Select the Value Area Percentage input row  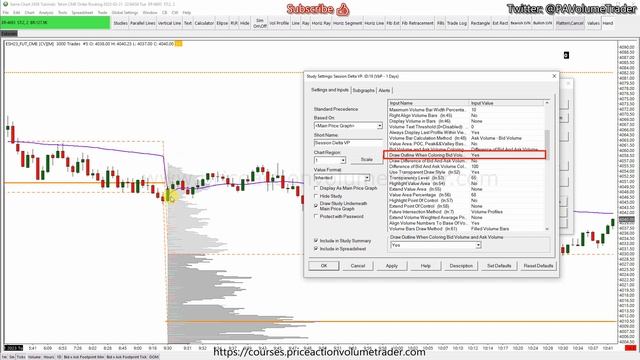point(466,195)
